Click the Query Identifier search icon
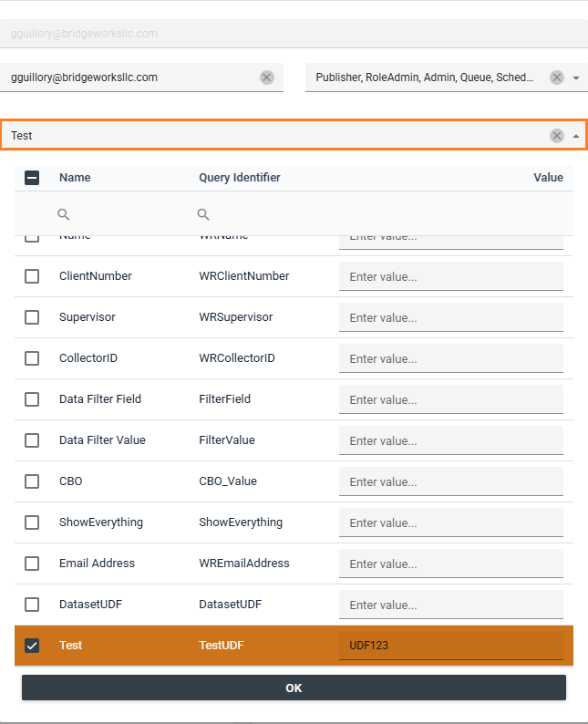The image size is (588, 724). pos(203,214)
